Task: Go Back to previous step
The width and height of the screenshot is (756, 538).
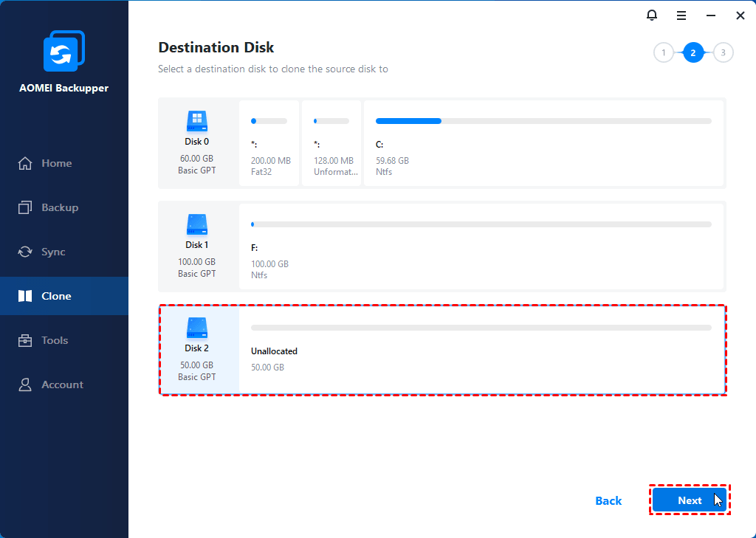Action: point(608,501)
